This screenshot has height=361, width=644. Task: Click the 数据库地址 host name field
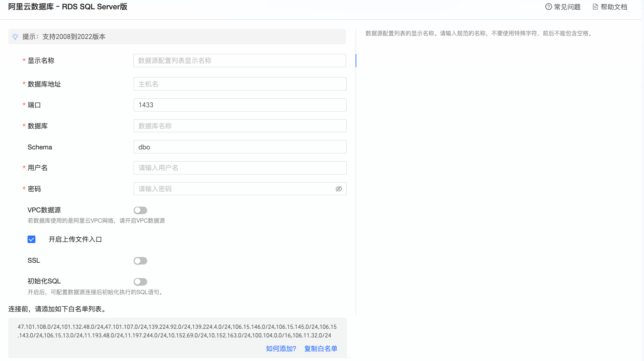point(240,84)
